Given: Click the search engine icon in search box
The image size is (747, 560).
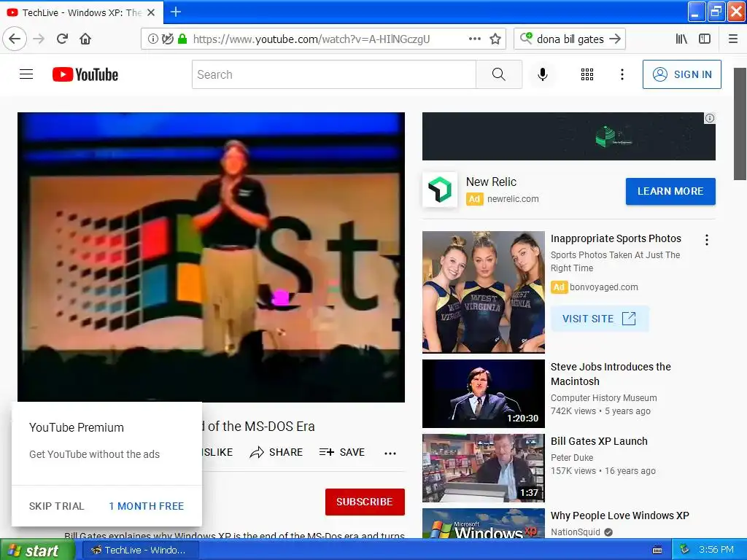Looking at the screenshot, I should click(526, 38).
